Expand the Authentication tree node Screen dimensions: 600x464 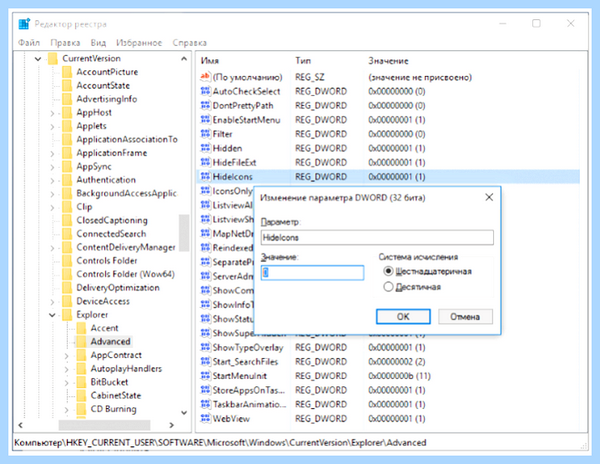point(52,180)
